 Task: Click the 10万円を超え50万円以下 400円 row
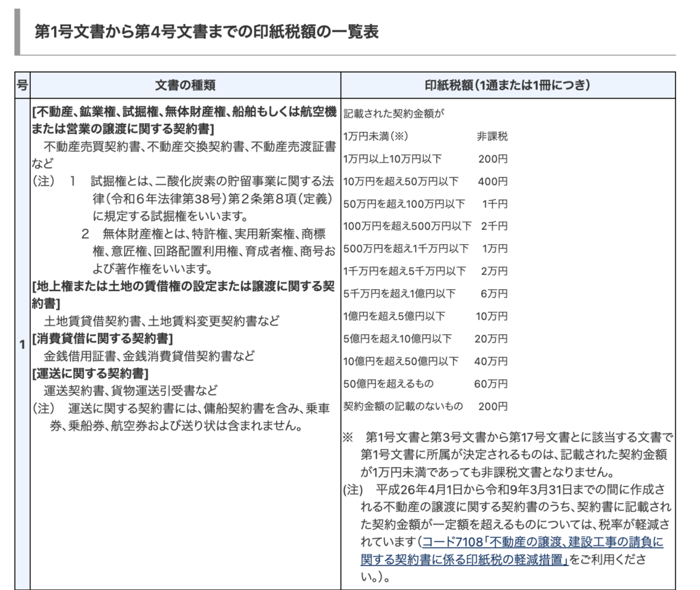pos(425,181)
